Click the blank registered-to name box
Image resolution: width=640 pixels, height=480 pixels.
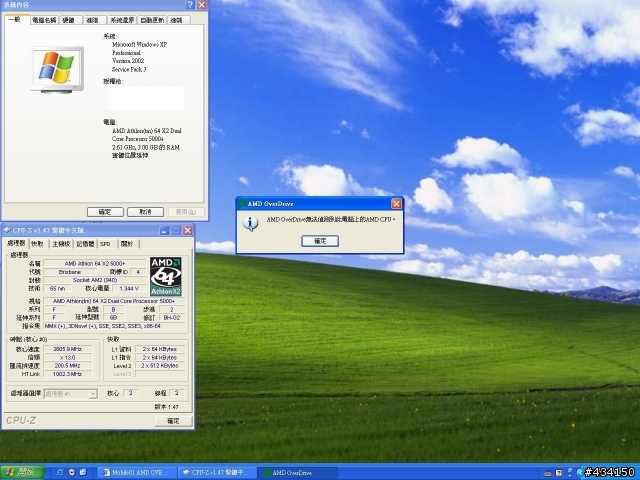point(145,98)
